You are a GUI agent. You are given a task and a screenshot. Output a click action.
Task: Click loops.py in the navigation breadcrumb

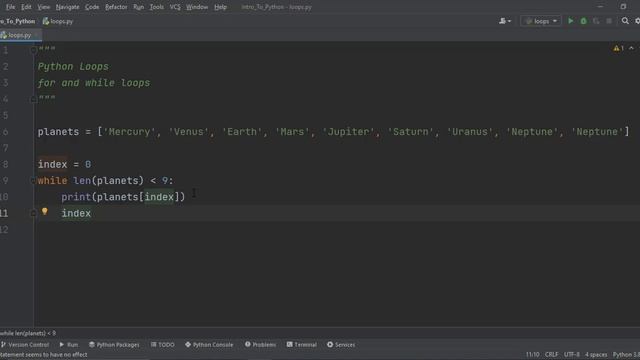tap(58, 21)
